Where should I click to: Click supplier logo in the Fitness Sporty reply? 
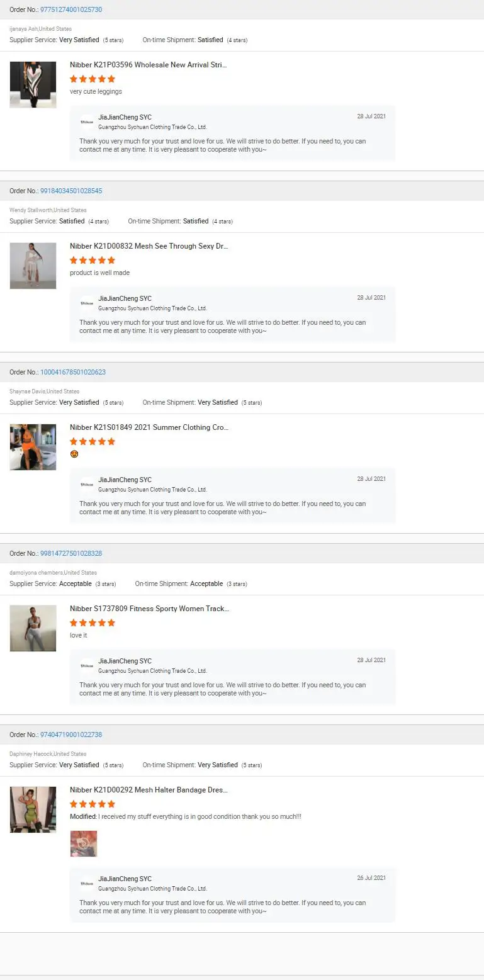tap(87, 665)
